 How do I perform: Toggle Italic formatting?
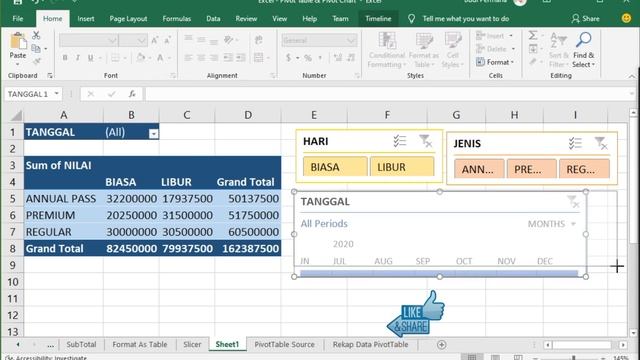pyautogui.click(x=78, y=58)
